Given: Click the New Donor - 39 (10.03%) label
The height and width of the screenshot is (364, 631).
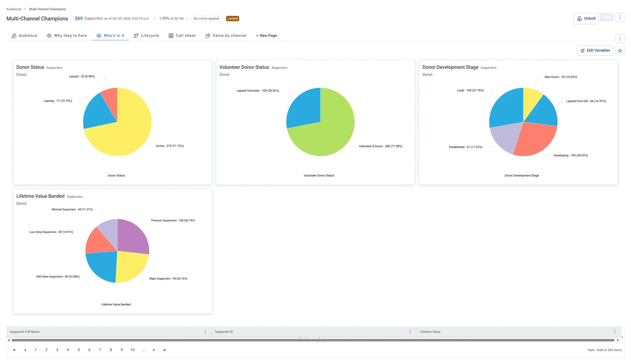Looking at the screenshot, I should pyautogui.click(x=561, y=77).
